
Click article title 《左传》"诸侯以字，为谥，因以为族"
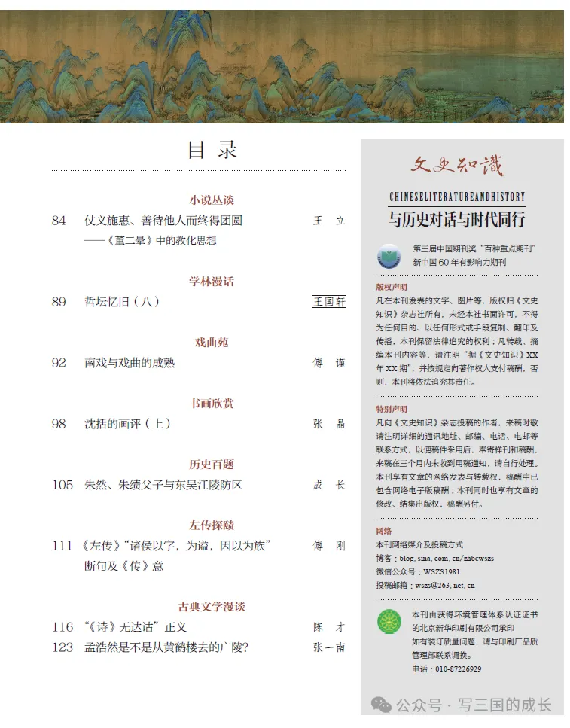pyautogui.click(x=175, y=546)
